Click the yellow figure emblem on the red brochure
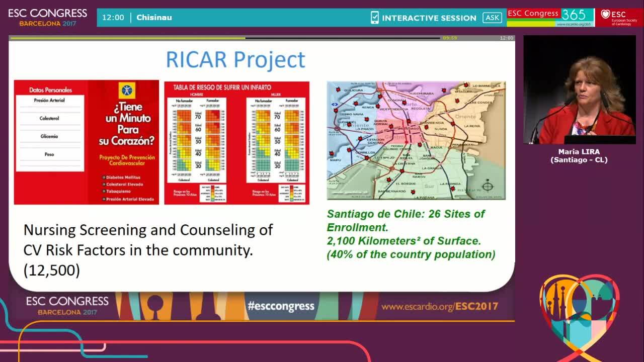The image size is (644, 362). click(x=127, y=90)
